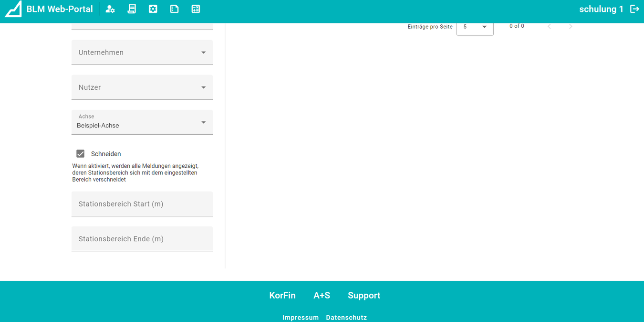The width and height of the screenshot is (644, 322).
Task: Uncheck the Schneiden checkbox
Action: coord(81,154)
